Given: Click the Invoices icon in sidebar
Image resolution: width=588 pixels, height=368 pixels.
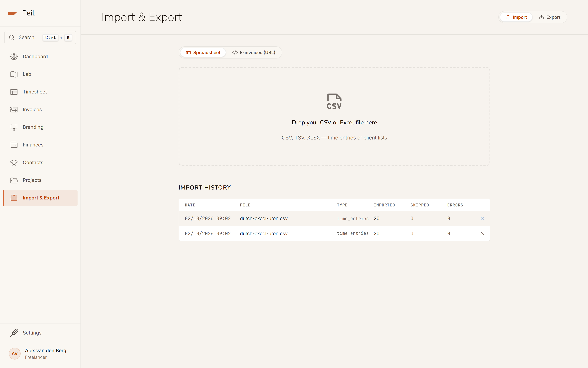Looking at the screenshot, I should [x=14, y=109].
